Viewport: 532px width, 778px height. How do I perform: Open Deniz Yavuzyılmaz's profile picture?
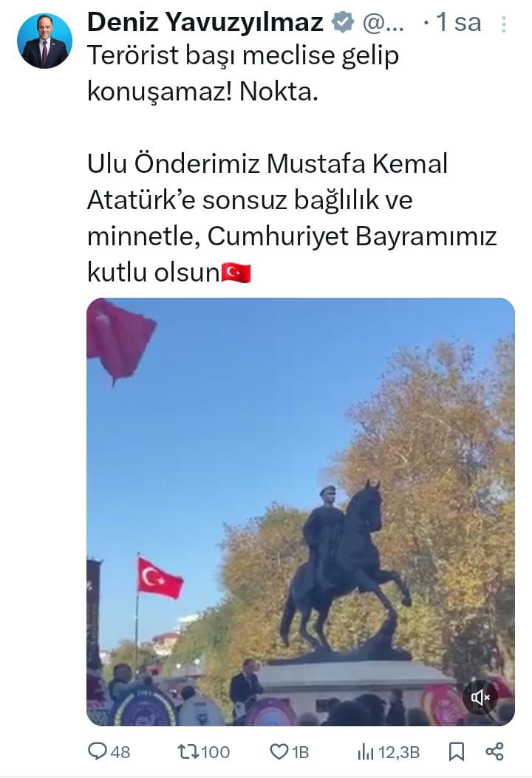pos(44,41)
